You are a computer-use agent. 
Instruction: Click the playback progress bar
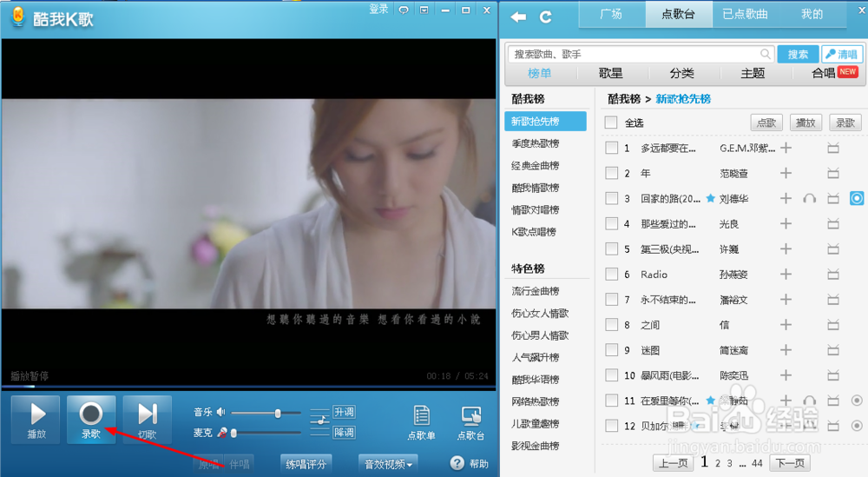pos(248,386)
